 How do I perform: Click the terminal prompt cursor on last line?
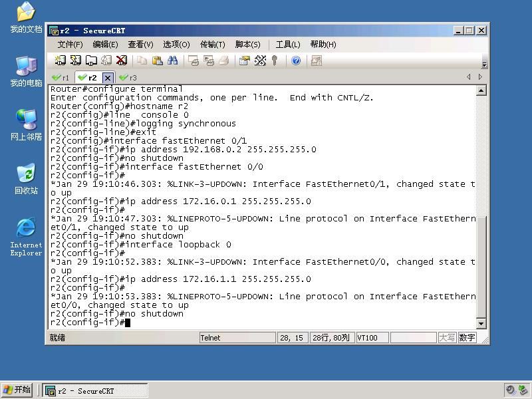tap(128, 323)
